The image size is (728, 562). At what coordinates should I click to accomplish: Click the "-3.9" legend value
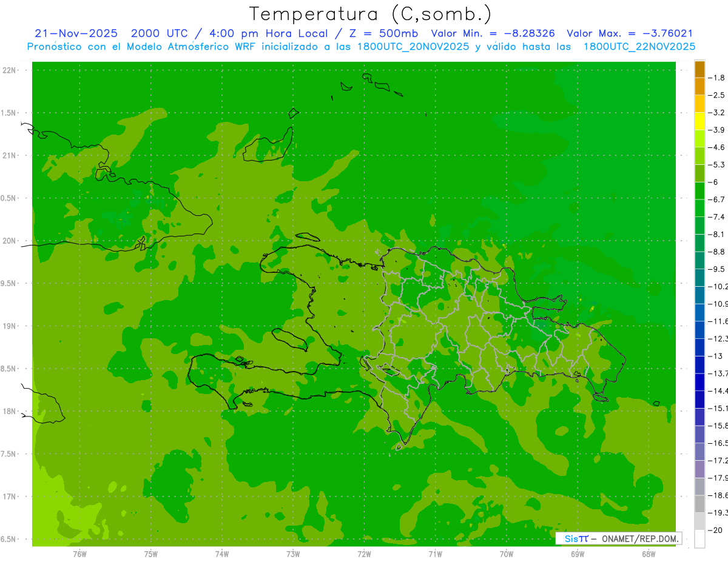716,130
